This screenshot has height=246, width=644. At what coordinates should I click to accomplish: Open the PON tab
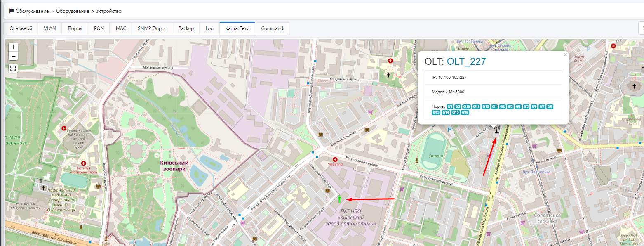coord(99,28)
